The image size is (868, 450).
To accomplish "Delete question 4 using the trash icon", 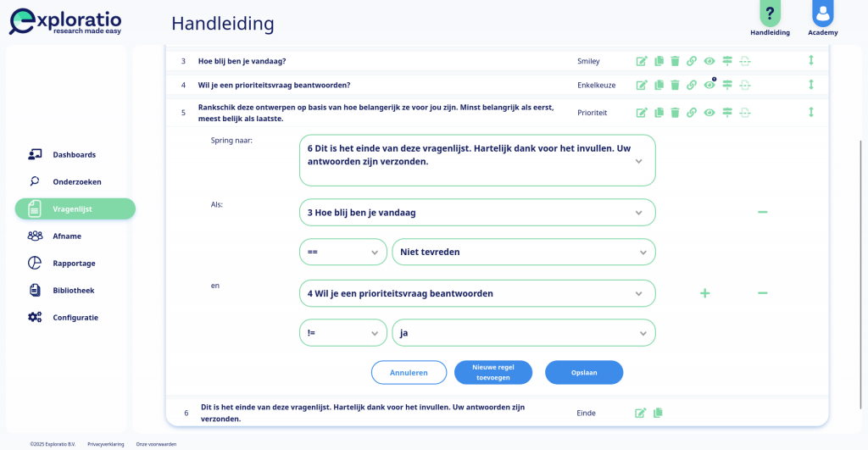I will tap(675, 85).
